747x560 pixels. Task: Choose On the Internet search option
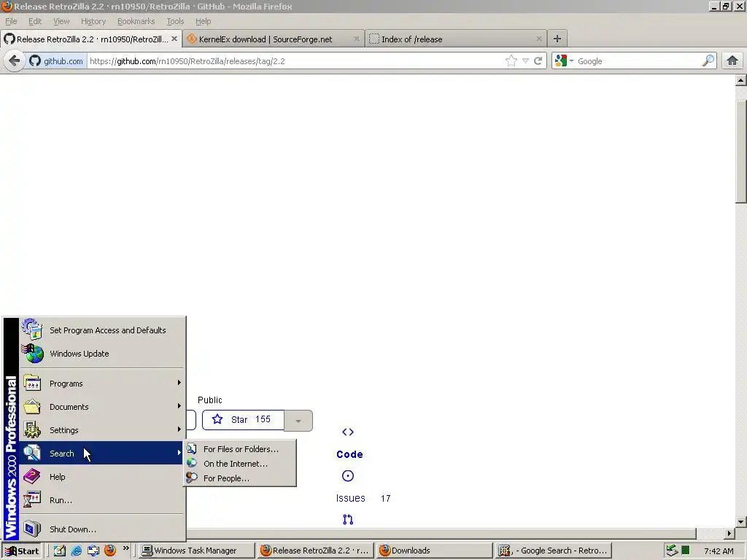[x=240, y=464]
